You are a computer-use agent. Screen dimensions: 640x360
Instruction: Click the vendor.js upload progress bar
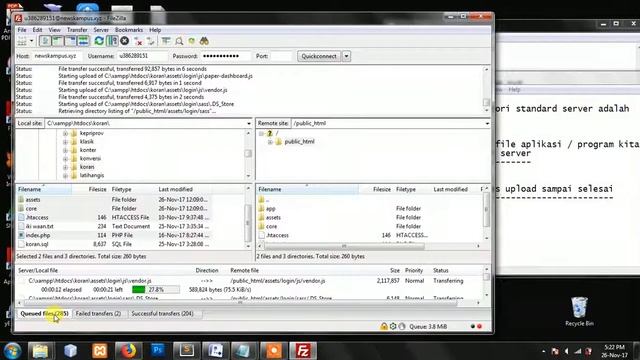pyautogui.click(x=156, y=290)
